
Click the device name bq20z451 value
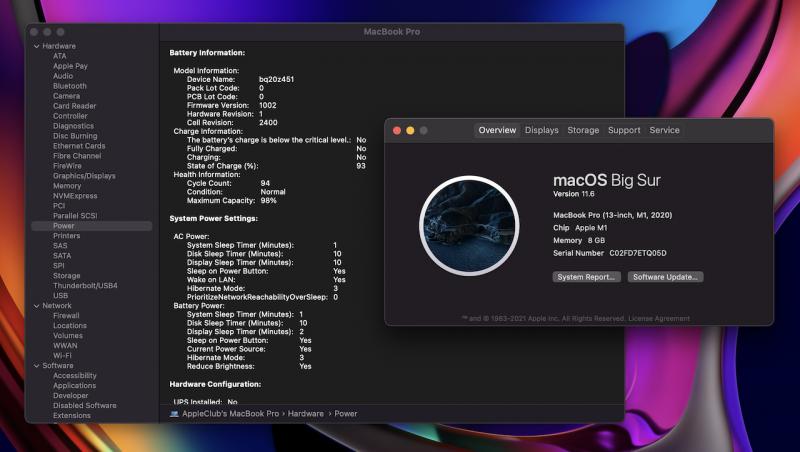point(277,80)
